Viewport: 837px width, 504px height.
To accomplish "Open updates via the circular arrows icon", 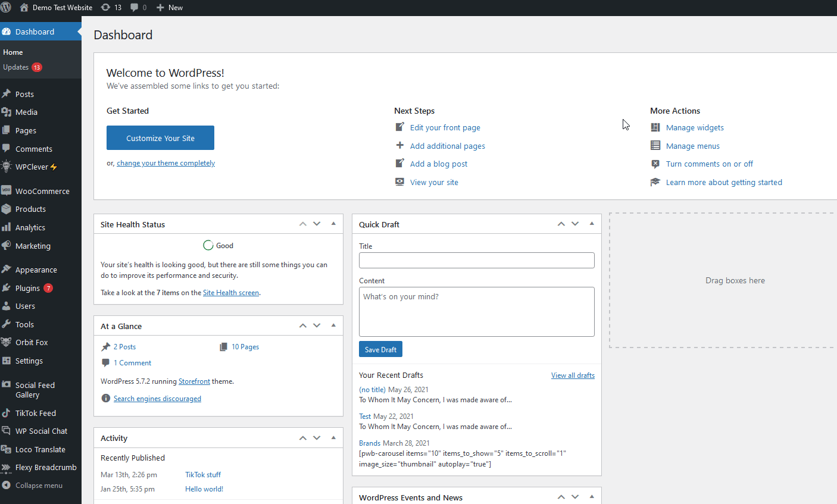I will (105, 7).
